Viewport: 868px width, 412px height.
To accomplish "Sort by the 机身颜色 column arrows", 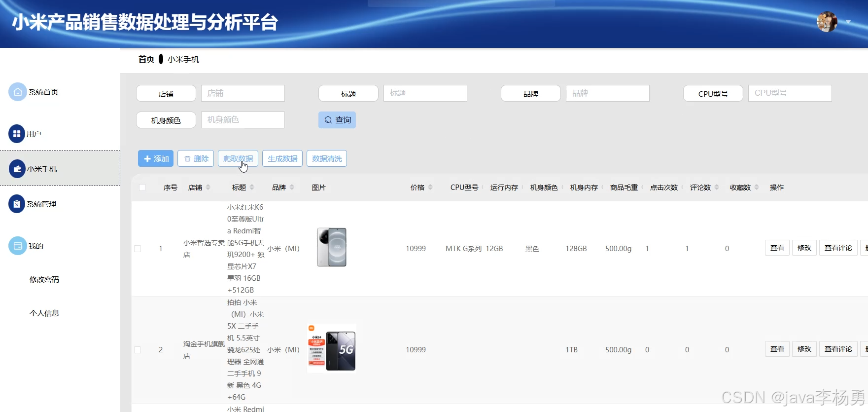I will (x=562, y=187).
